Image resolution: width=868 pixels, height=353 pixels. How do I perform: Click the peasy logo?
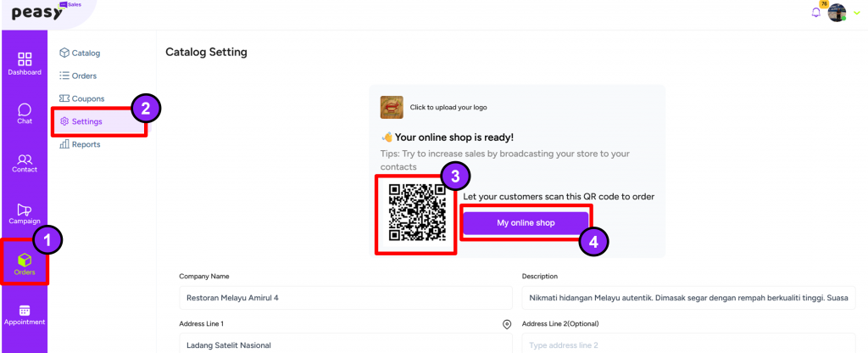pyautogui.click(x=36, y=12)
